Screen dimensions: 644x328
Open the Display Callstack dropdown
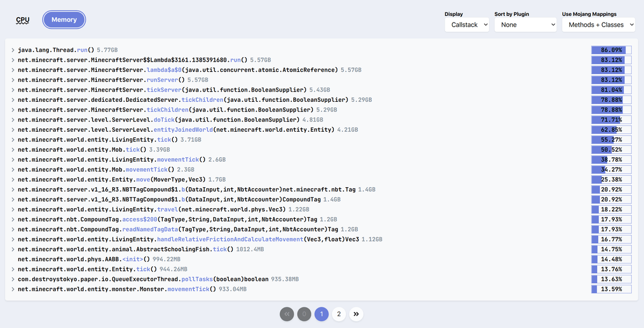click(466, 25)
